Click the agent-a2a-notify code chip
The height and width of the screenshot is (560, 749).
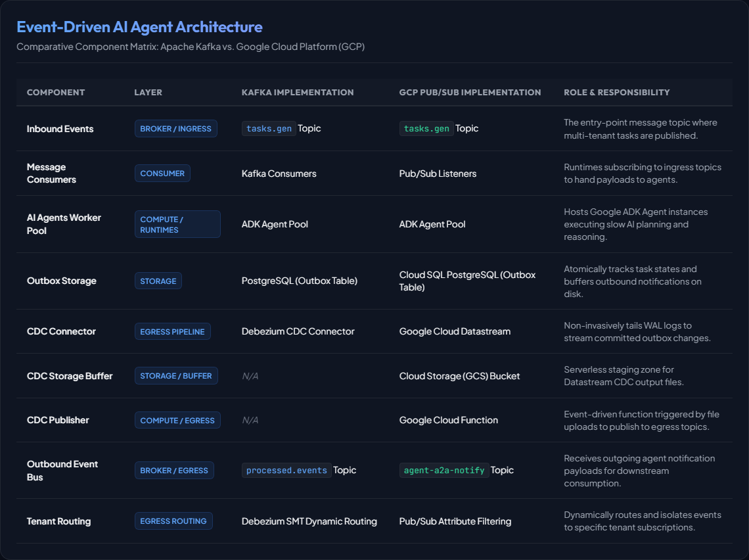[444, 470]
